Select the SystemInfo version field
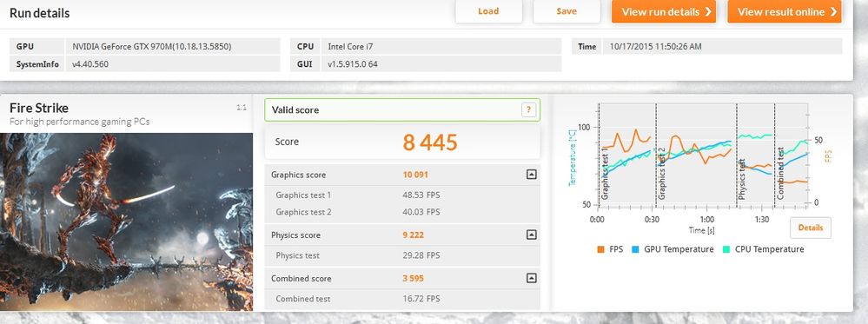The height and width of the screenshot is (324, 868). 173,63
